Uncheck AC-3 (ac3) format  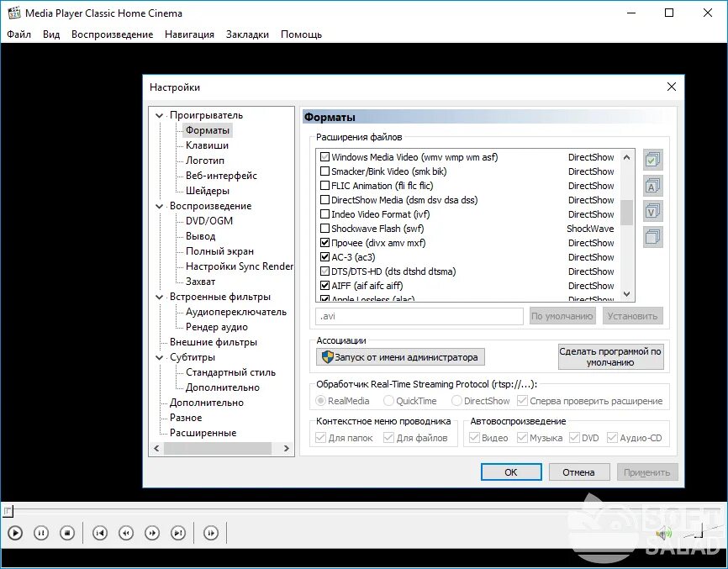point(325,256)
